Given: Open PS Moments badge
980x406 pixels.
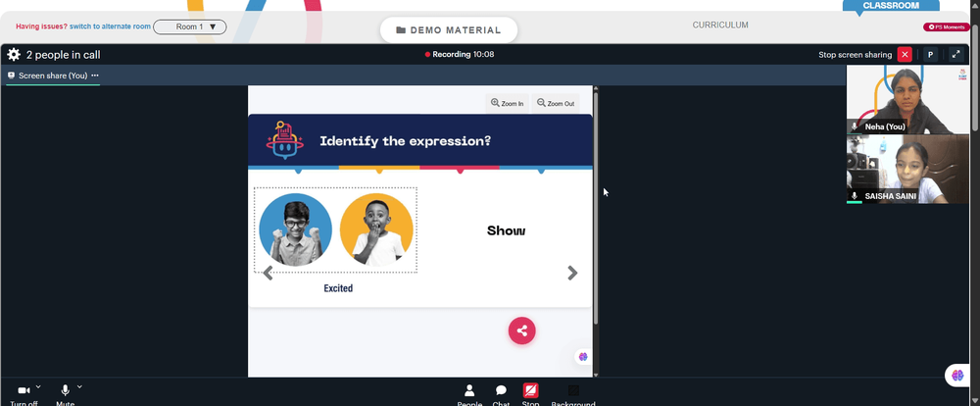Looking at the screenshot, I should pyautogui.click(x=947, y=26).
